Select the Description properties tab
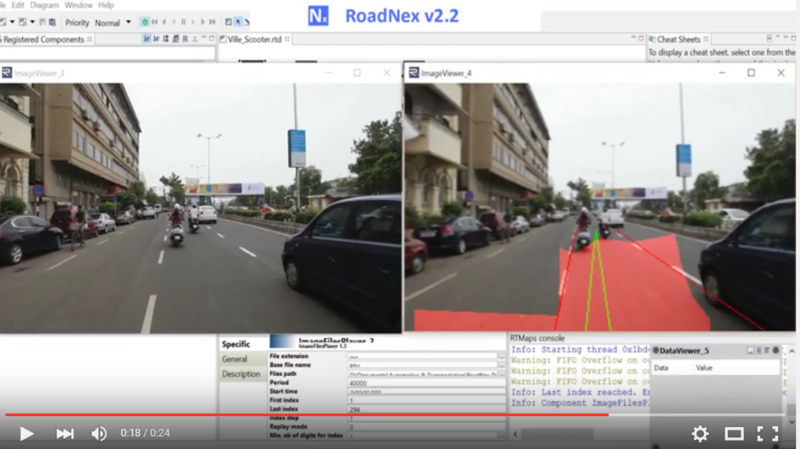This screenshot has height=449, width=800. tap(241, 374)
